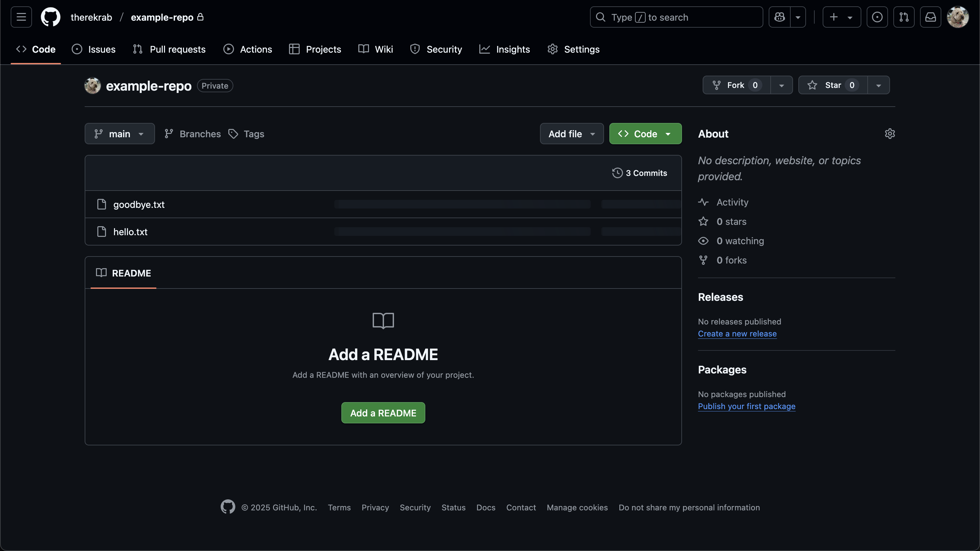Screen dimensions: 980x551
Task: Open the create new plus menu
Action: coord(842,17)
